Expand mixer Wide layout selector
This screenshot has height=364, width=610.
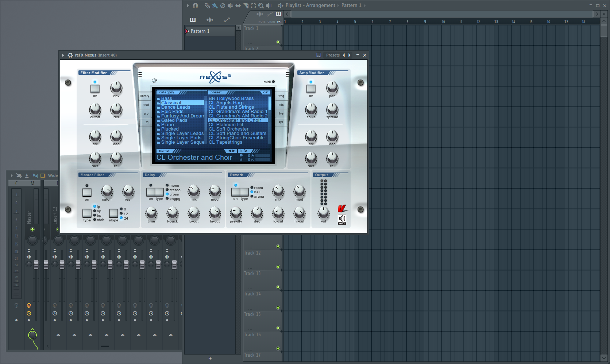(53, 175)
